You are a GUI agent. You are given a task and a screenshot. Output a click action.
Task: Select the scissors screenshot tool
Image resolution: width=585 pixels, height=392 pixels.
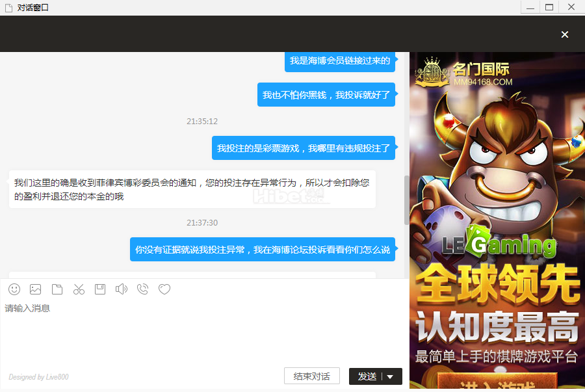click(x=79, y=289)
